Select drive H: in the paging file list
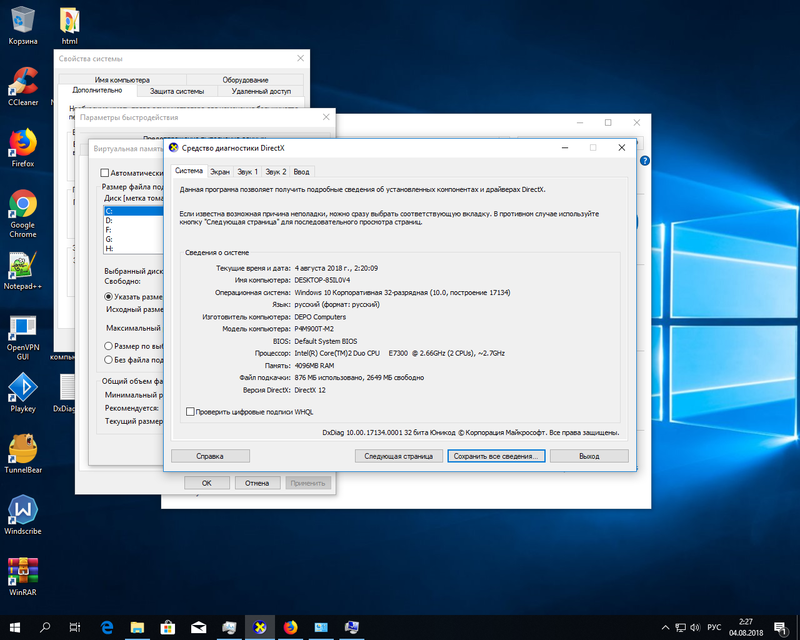The image size is (800, 640). pos(134,249)
